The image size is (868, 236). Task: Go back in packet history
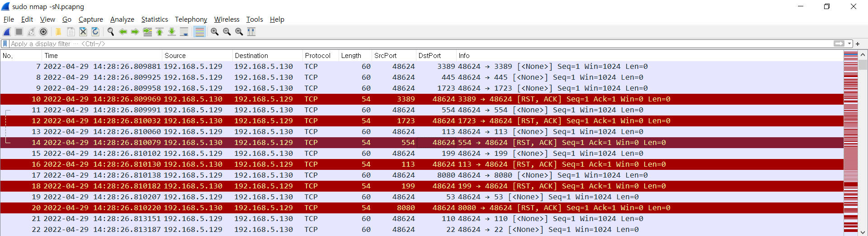(123, 32)
